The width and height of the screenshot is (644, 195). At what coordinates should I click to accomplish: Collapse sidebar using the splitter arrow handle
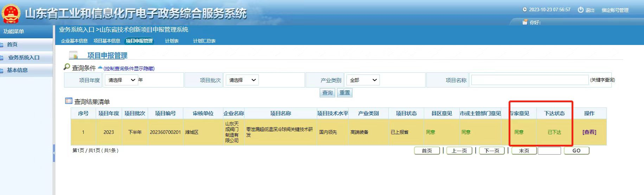click(54, 153)
